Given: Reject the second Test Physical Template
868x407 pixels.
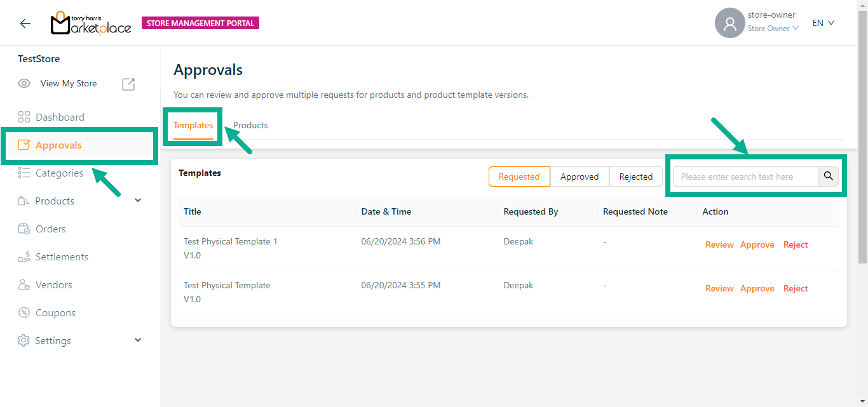Looking at the screenshot, I should pos(796,288).
